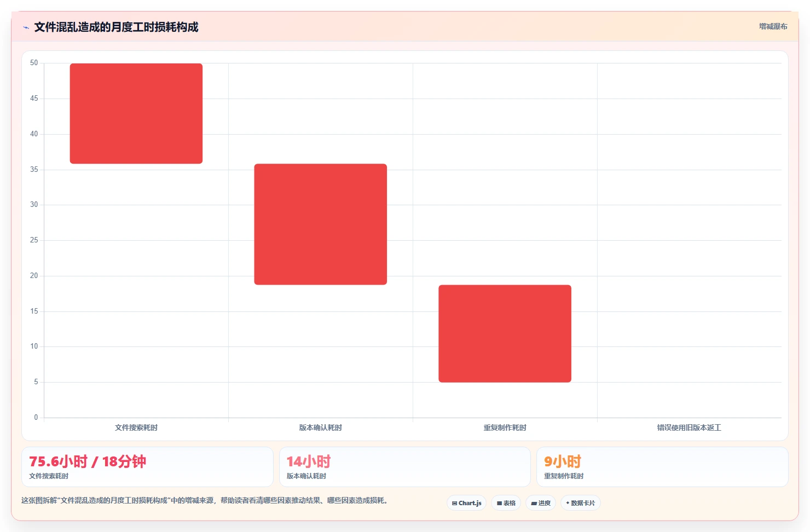This screenshot has width=810, height=532.
Task: Click the Chart.js chip
Action: tap(467, 503)
